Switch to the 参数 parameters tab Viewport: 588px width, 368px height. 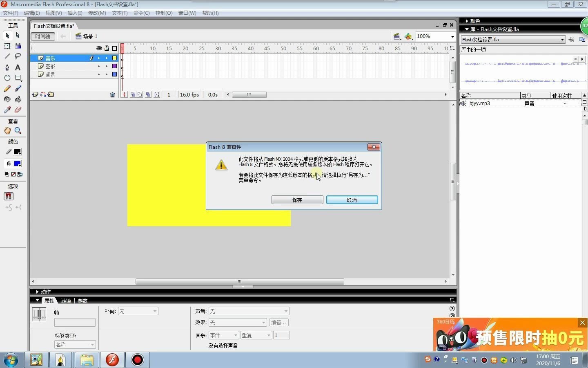click(x=82, y=301)
